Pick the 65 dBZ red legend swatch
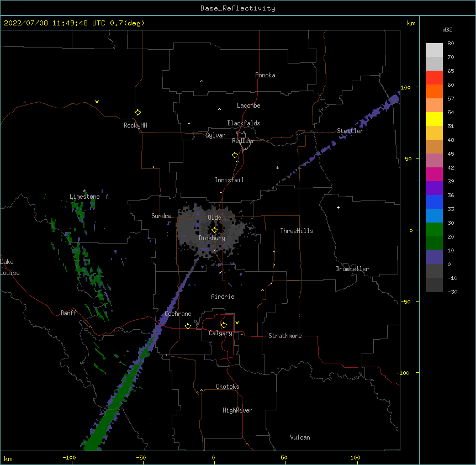Image resolution: width=476 pixels, height=465 pixels. 434,77
